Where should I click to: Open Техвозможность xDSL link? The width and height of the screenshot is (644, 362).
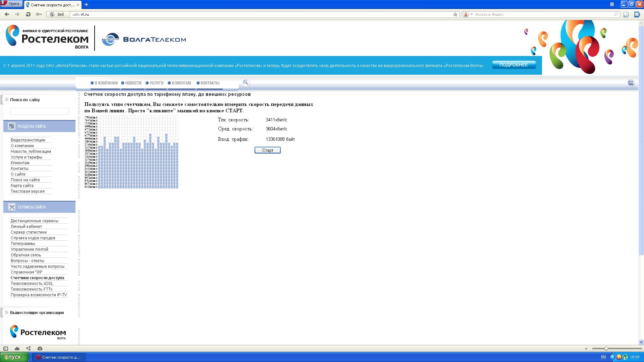click(32, 283)
